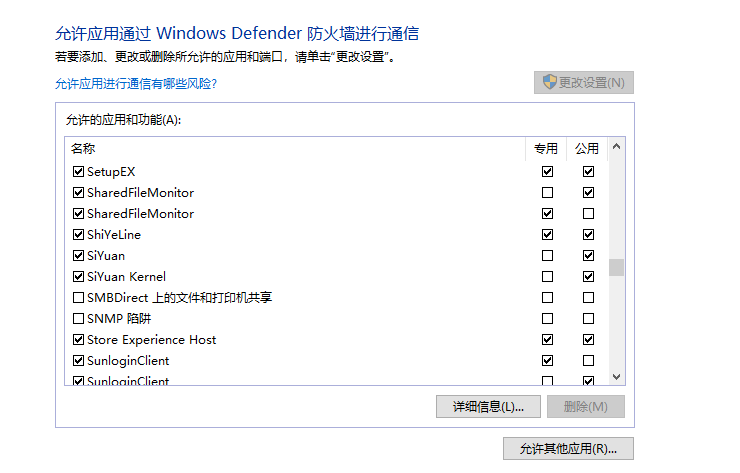Select the SunloginClient list entry

128,361
